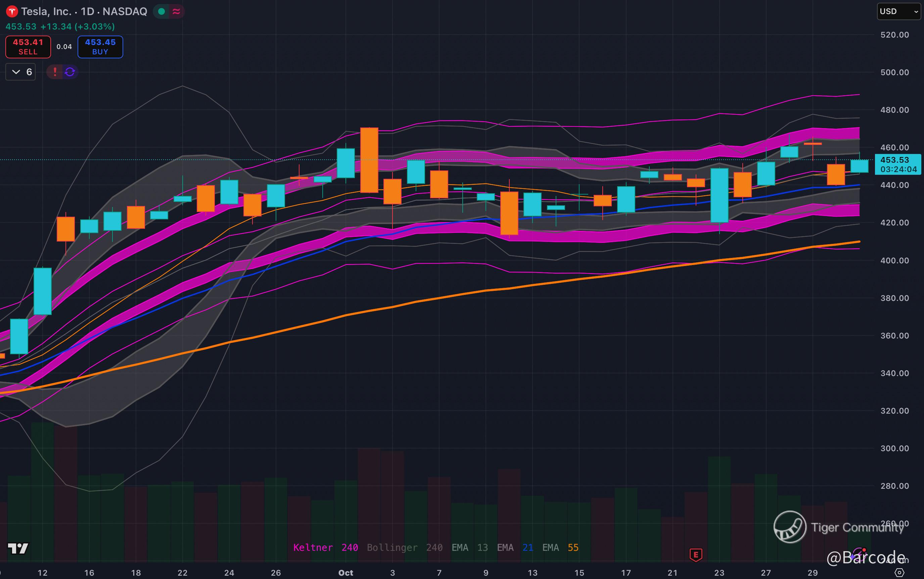Click the pink approximate-data indicator icon

176,11
